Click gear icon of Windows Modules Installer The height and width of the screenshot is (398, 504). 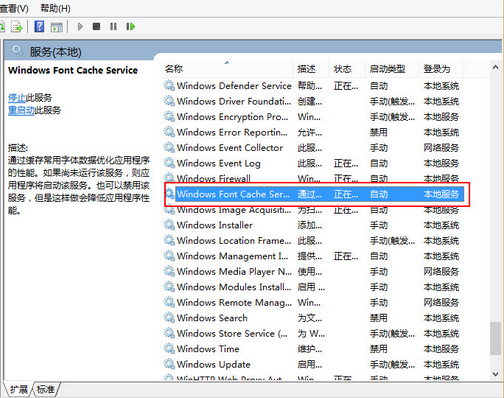pos(169,287)
